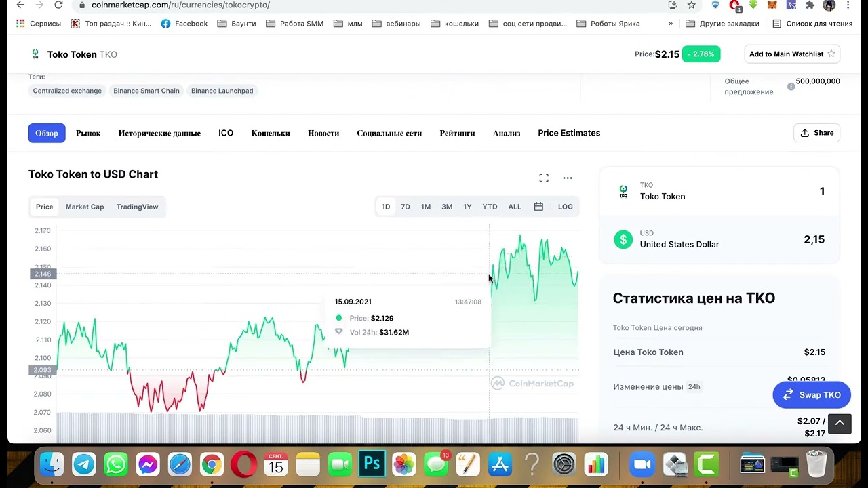Image resolution: width=868 pixels, height=488 pixels.
Task: Switch chart to Market Cap view
Action: 85,207
